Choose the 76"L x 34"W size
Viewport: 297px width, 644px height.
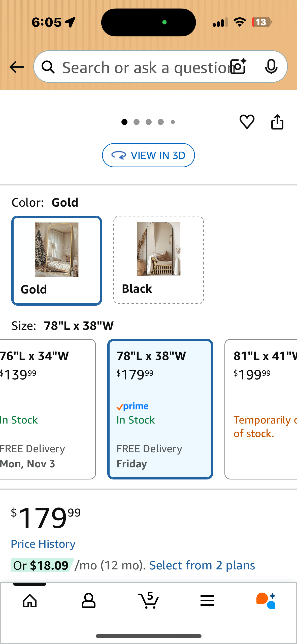pos(47,409)
